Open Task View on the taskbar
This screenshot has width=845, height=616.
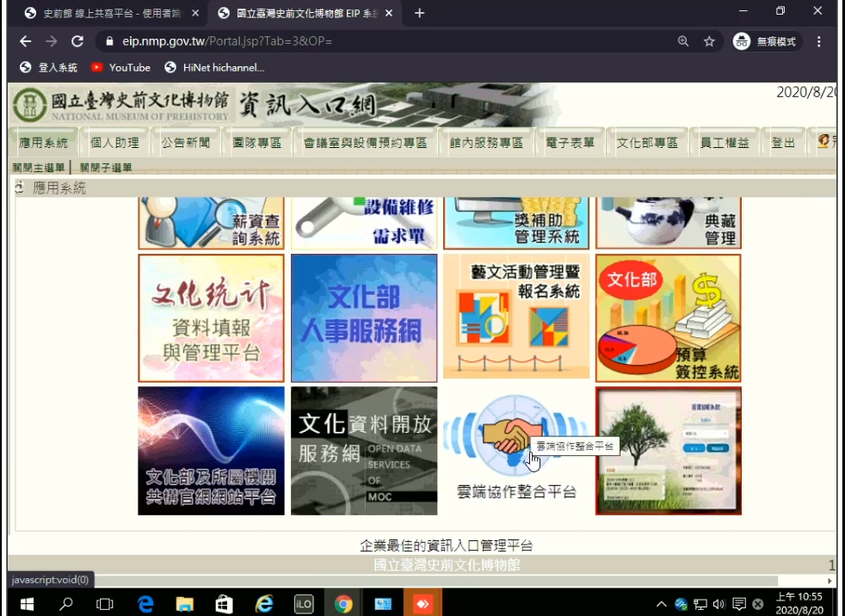104,604
